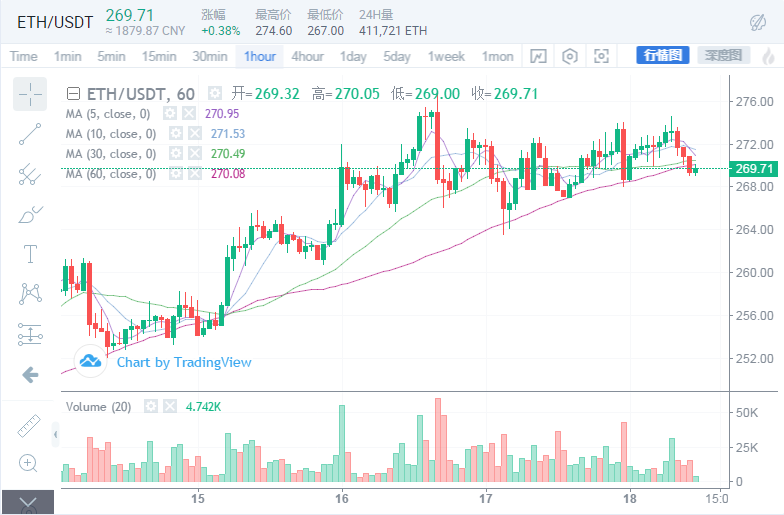Remove the MA 60 indicator
Viewport: 784px width, 515px height.
pyautogui.click(x=194, y=174)
